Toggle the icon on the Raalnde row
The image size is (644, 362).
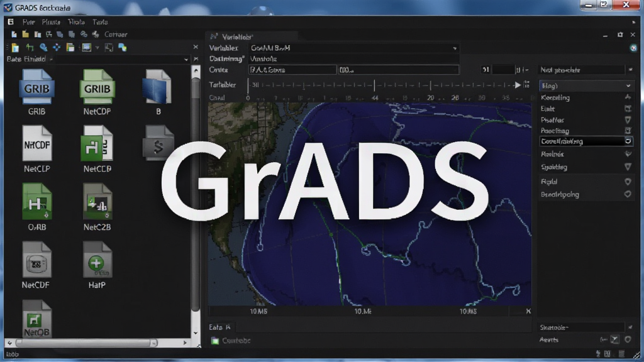coord(628,154)
